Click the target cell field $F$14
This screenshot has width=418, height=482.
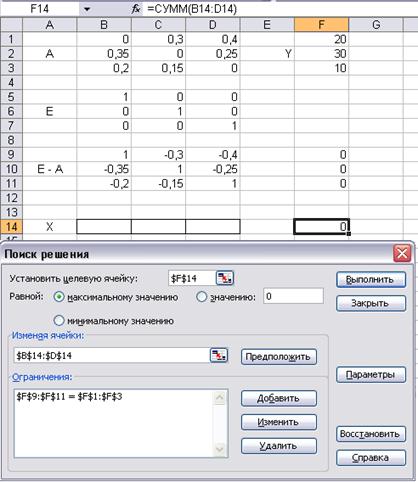[192, 278]
